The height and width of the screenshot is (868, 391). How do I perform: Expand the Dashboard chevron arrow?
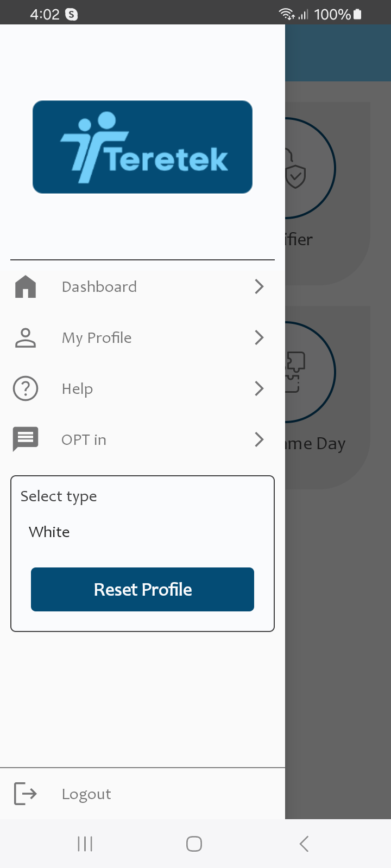(259, 286)
